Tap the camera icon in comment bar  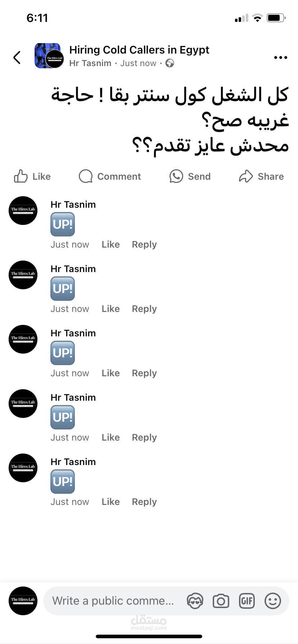click(221, 601)
